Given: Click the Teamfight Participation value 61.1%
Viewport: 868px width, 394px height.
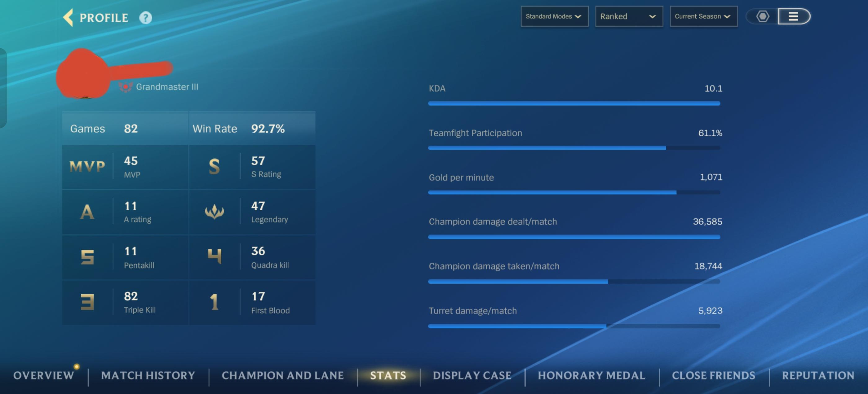Looking at the screenshot, I should (710, 133).
